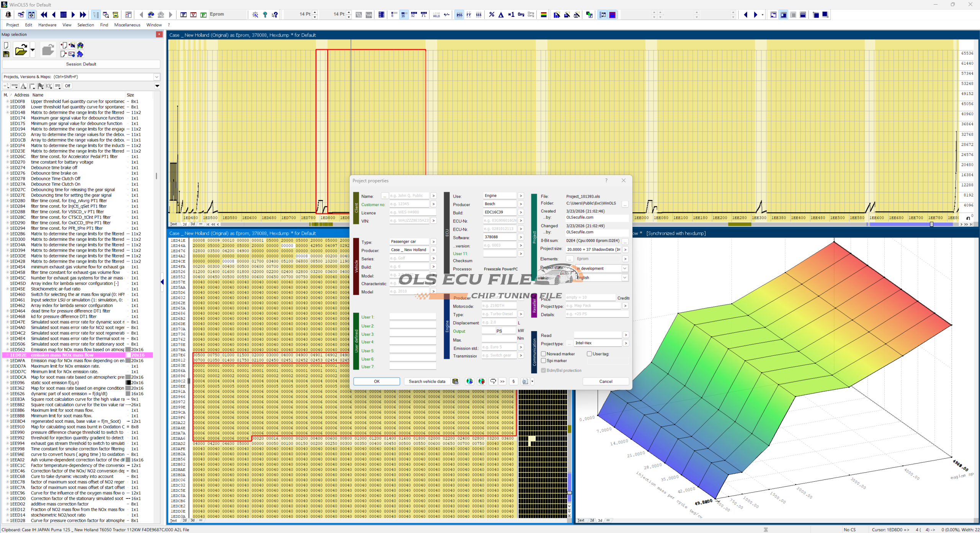Expand Projects, Versions & Maps combo box
The height and width of the screenshot is (533, 980).
pos(157,77)
